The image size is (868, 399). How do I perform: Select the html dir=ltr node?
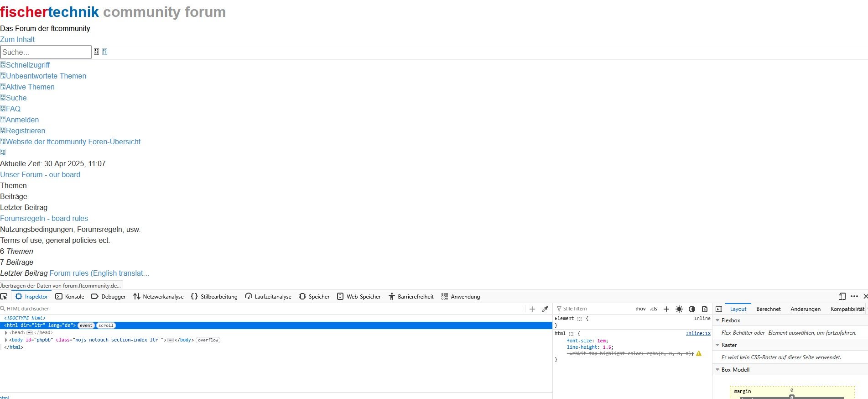276,325
